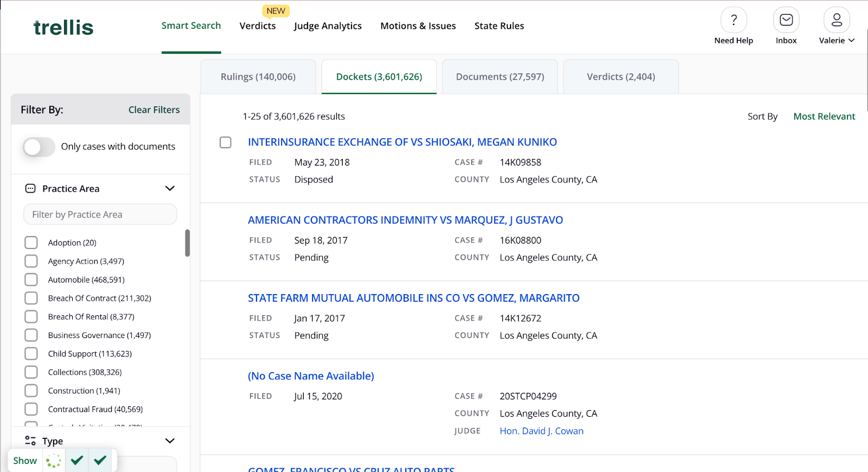Check the Breach Of Rental checkbox

31,316
